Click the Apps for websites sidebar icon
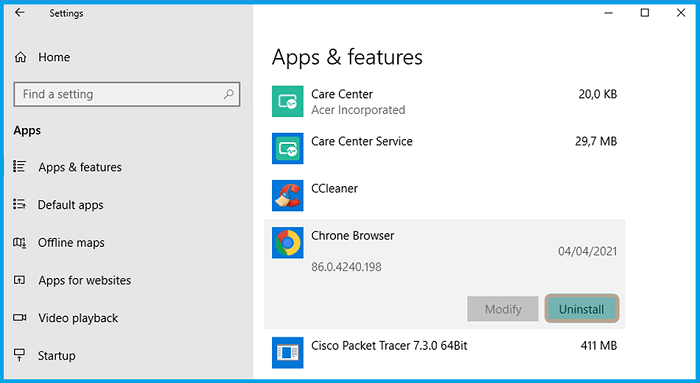This screenshot has width=700, height=383. coord(19,280)
